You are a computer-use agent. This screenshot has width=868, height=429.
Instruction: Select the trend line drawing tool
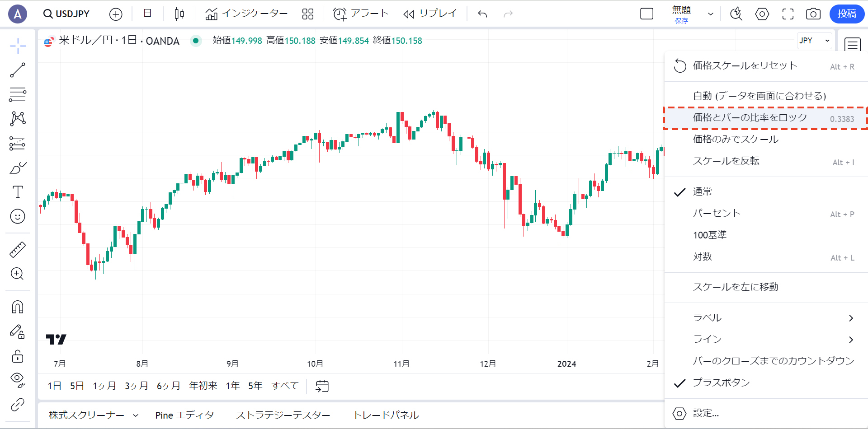pyautogui.click(x=18, y=70)
